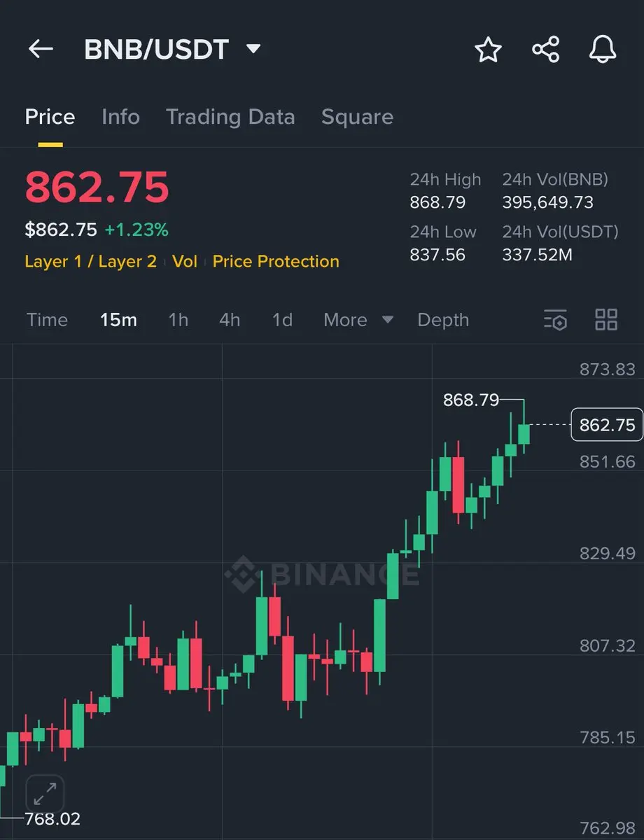Select the 15m interval
The height and width of the screenshot is (840, 644).
pyautogui.click(x=118, y=320)
